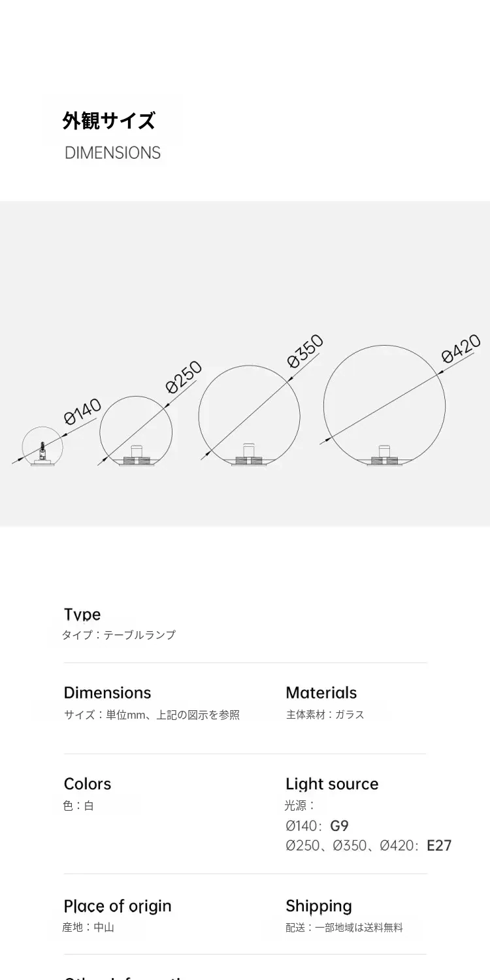Viewport: 490px width, 980px height.
Task: Click the Shipping spec heading
Action: 319,906
